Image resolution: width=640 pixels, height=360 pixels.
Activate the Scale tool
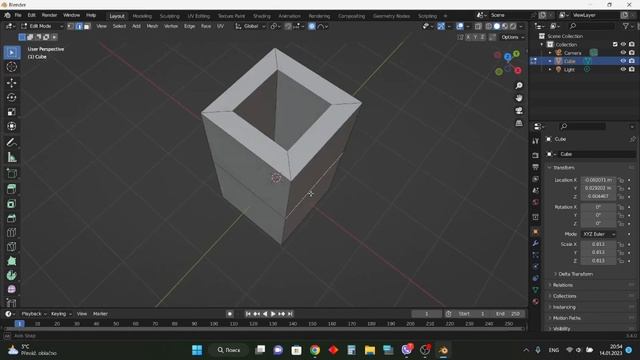[11, 112]
